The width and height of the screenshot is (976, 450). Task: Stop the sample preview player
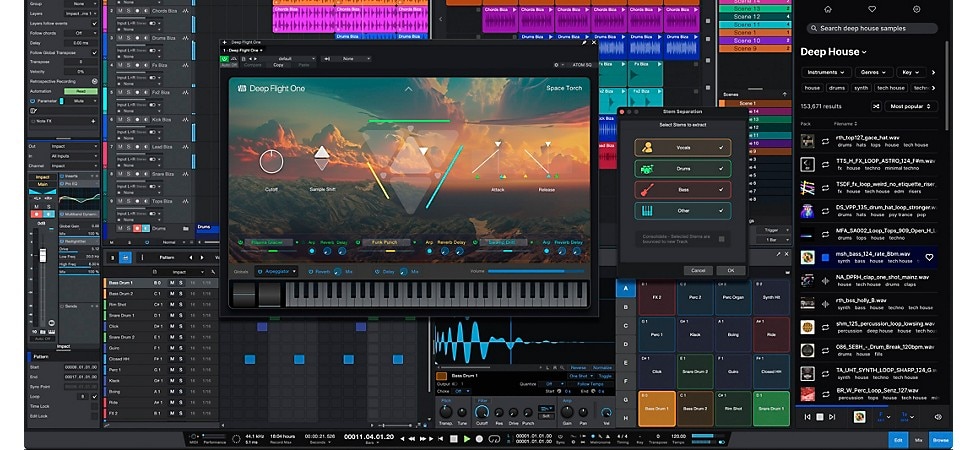tap(820, 417)
